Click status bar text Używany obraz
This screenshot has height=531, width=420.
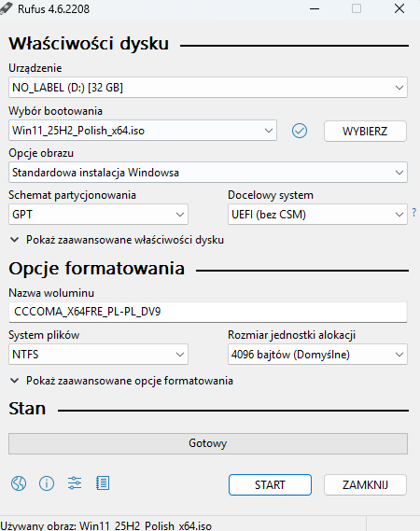[106, 526]
